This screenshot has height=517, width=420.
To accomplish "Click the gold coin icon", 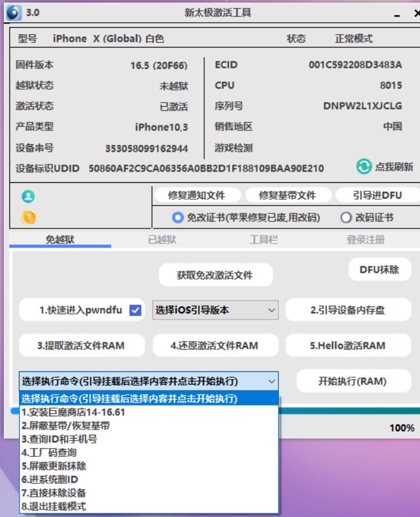I will click(x=28, y=217).
